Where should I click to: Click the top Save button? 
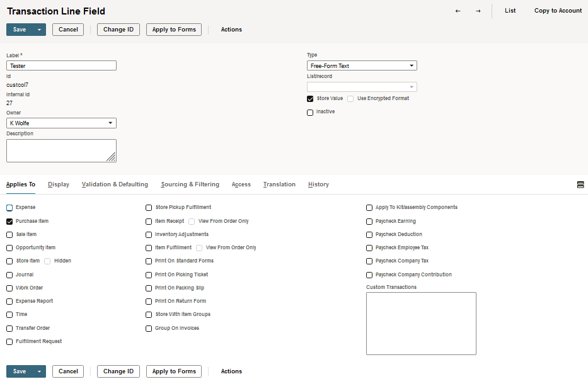click(x=20, y=30)
